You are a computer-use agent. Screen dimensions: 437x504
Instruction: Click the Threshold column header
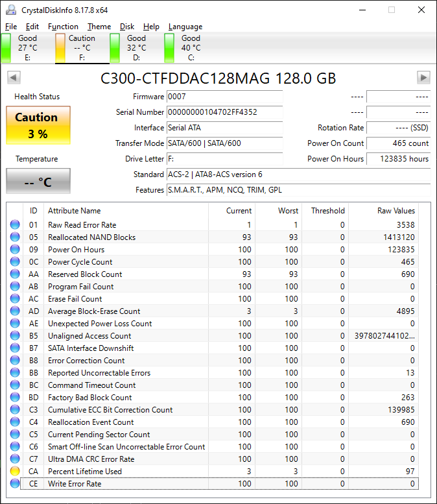point(325,211)
